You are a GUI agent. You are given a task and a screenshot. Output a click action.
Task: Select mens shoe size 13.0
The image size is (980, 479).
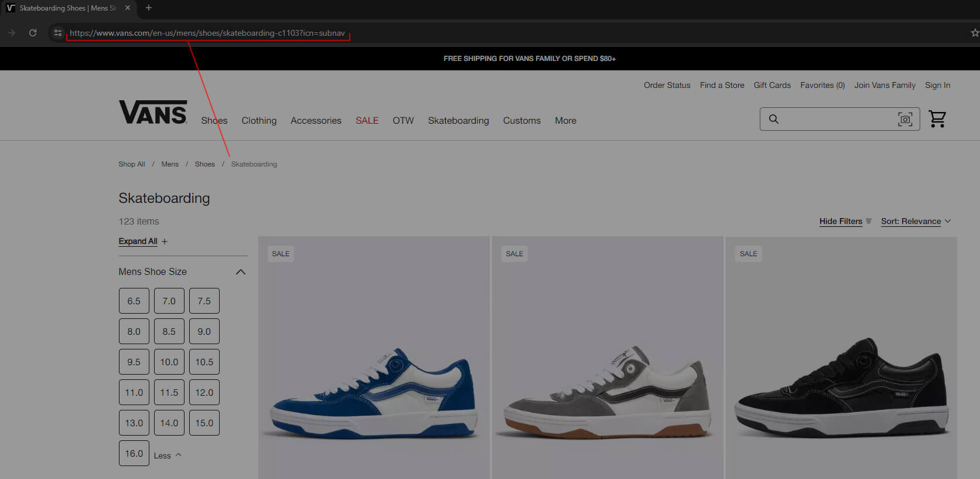134,423
